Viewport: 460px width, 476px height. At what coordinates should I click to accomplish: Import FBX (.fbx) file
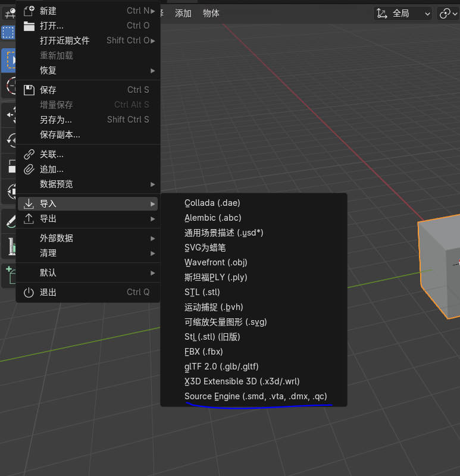point(254,352)
